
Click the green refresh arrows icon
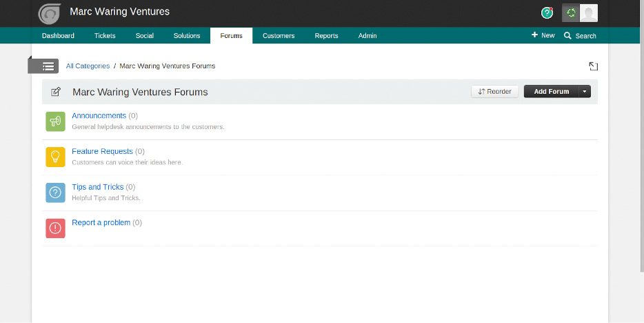point(571,13)
